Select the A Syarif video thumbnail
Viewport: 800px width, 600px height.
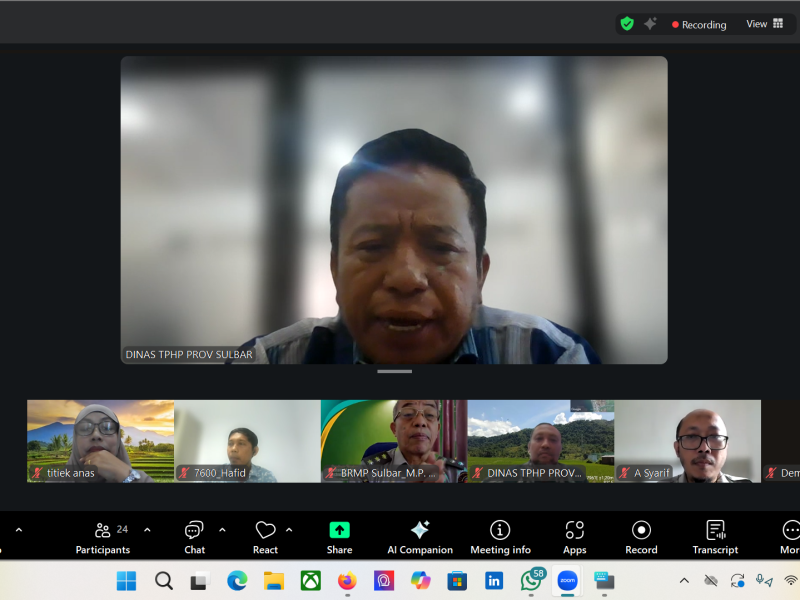coord(687,441)
